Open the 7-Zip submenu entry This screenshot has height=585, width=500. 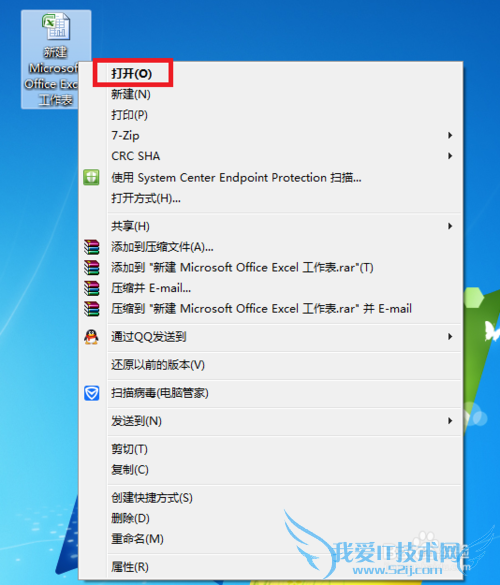[271, 135]
